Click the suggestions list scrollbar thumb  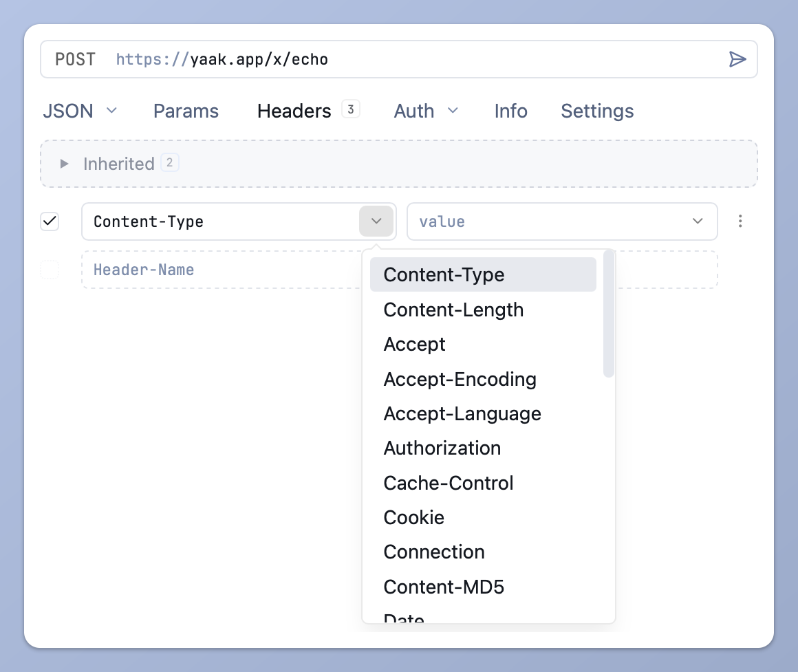[x=608, y=314]
